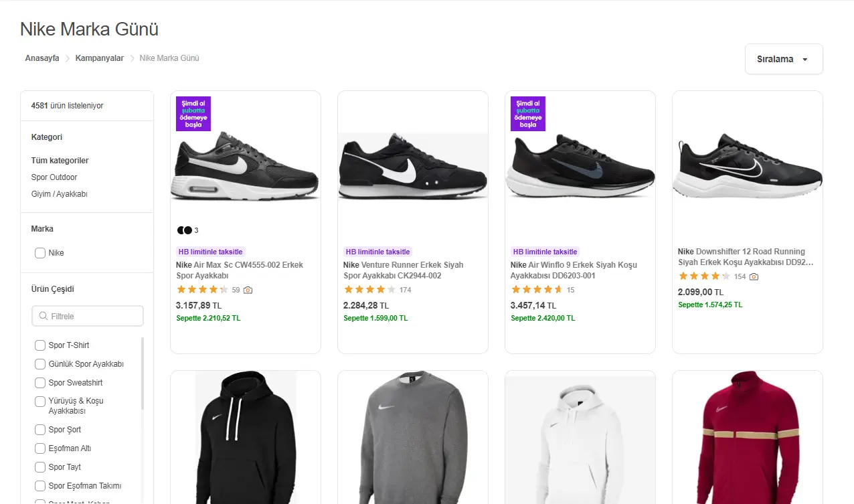Viewport: 854px width, 504px height.
Task: Pick the black color swatches under Air Max
Action: [x=185, y=230]
